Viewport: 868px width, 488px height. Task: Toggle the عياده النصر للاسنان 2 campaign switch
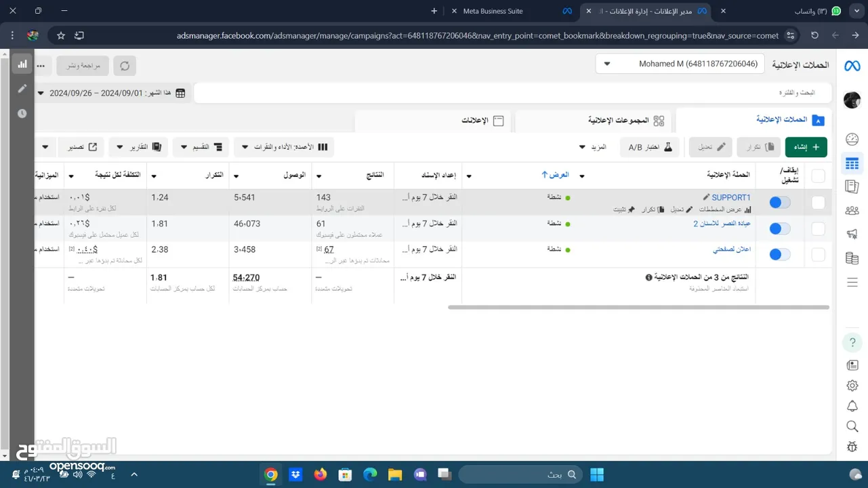point(780,228)
